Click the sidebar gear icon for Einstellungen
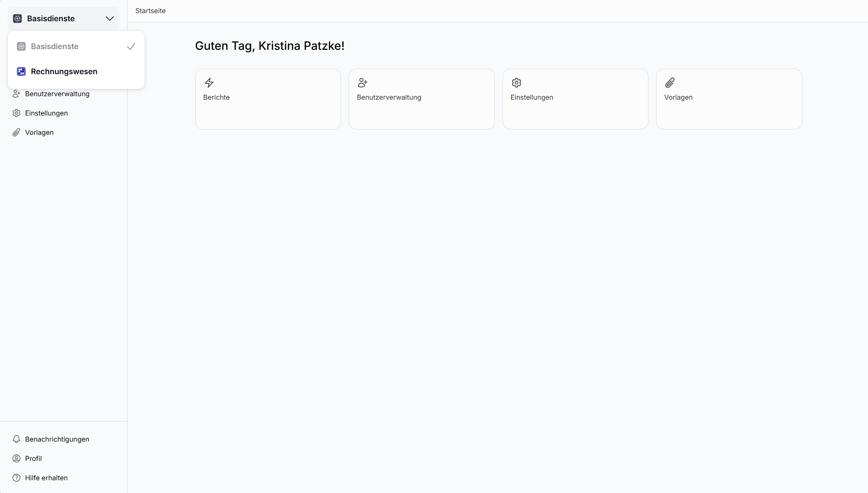This screenshot has width=868, height=493. point(16,113)
